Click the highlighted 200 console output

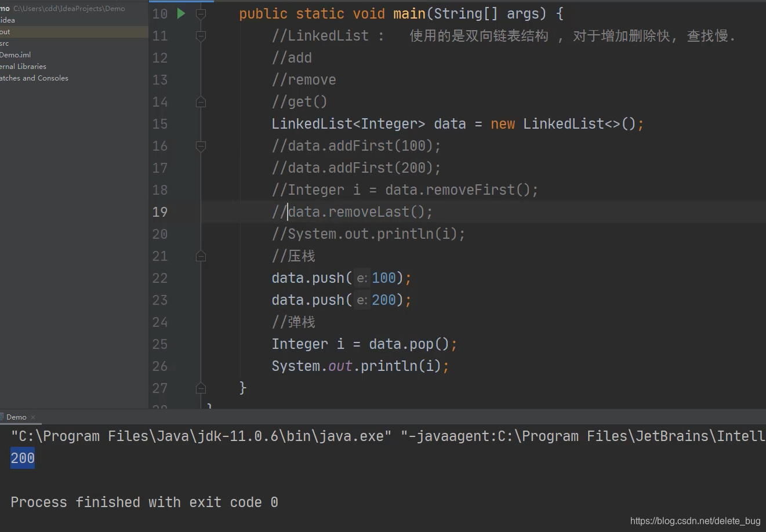(23, 458)
